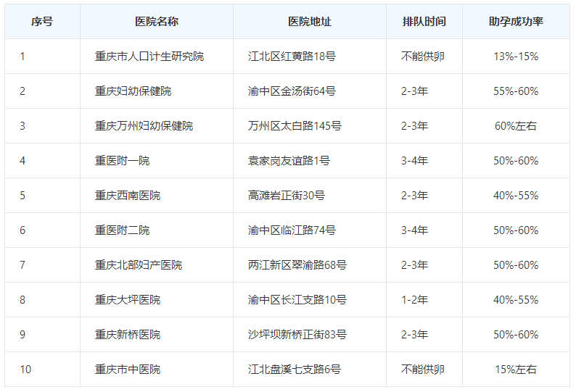Click the 医院名称 column header
The image size is (576, 392).
click(157, 22)
